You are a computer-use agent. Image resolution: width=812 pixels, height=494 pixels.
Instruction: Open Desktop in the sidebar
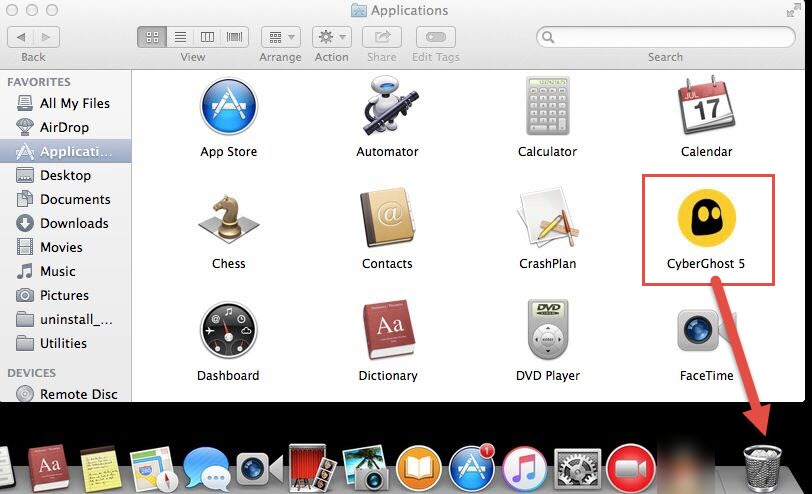66,175
